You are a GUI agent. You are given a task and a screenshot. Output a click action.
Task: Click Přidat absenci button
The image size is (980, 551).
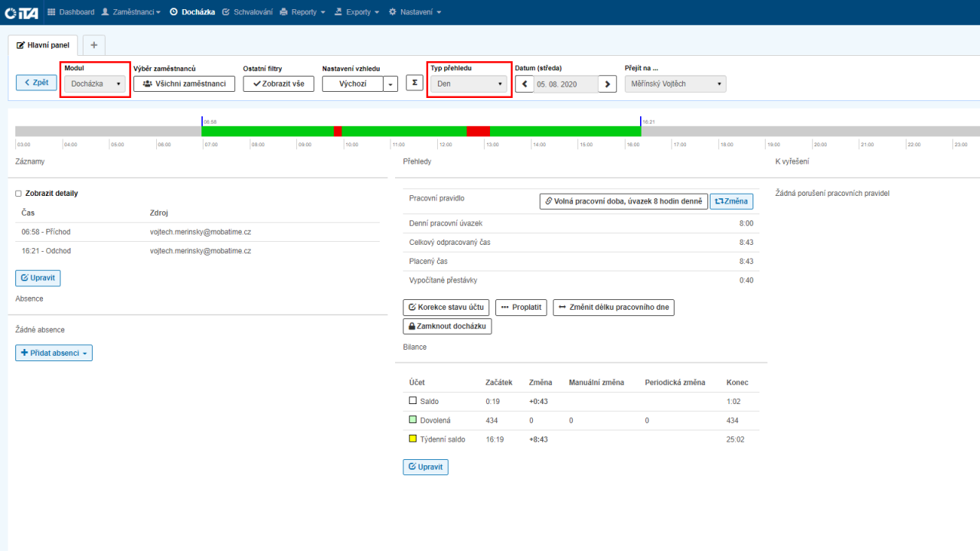[x=54, y=353]
